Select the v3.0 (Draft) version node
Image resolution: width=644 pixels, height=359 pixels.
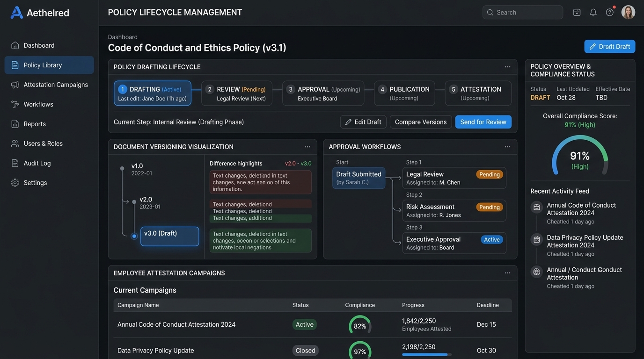coord(170,237)
